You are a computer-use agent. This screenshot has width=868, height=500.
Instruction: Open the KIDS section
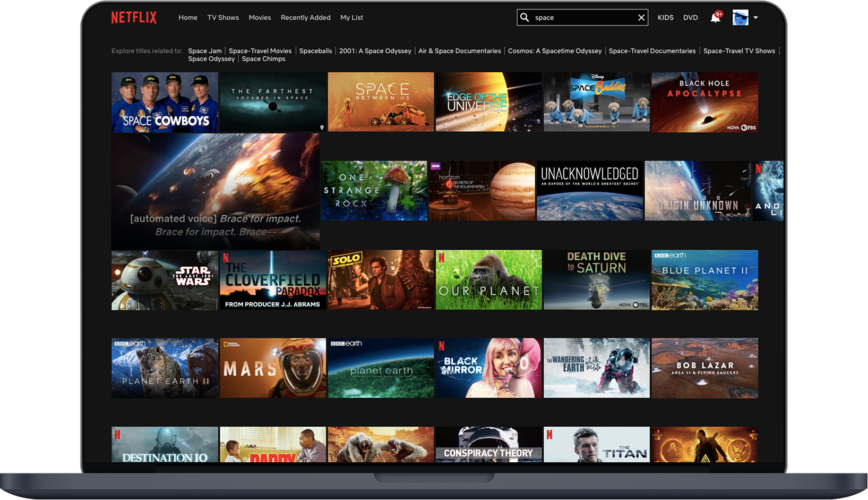[665, 17]
